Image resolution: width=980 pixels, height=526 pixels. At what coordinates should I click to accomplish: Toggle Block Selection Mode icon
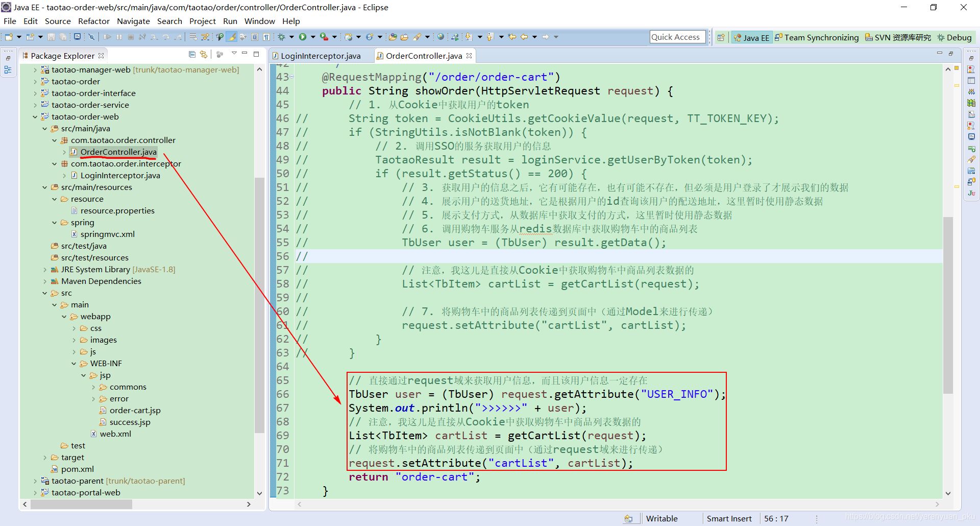[x=255, y=37]
